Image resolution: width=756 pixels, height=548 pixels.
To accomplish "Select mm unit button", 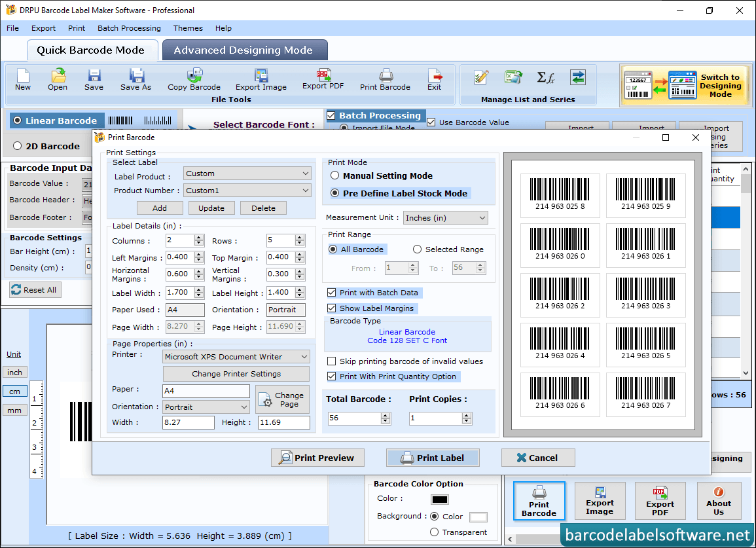I will (x=14, y=411).
